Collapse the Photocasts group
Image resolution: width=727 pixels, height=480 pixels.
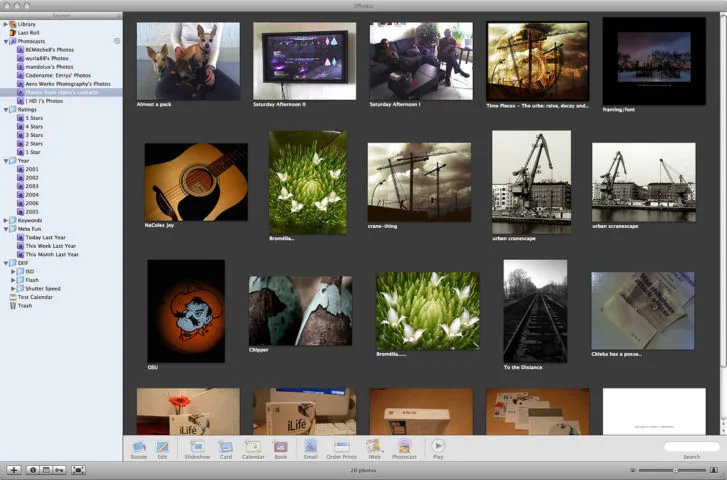pyautogui.click(x=6, y=41)
